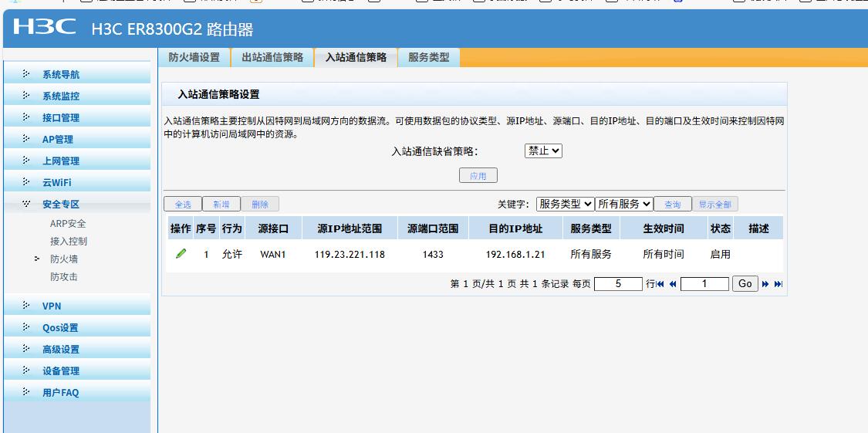The height and width of the screenshot is (433, 868).
Task: Click 入站通信策略设置 panel title
Action: [218, 94]
